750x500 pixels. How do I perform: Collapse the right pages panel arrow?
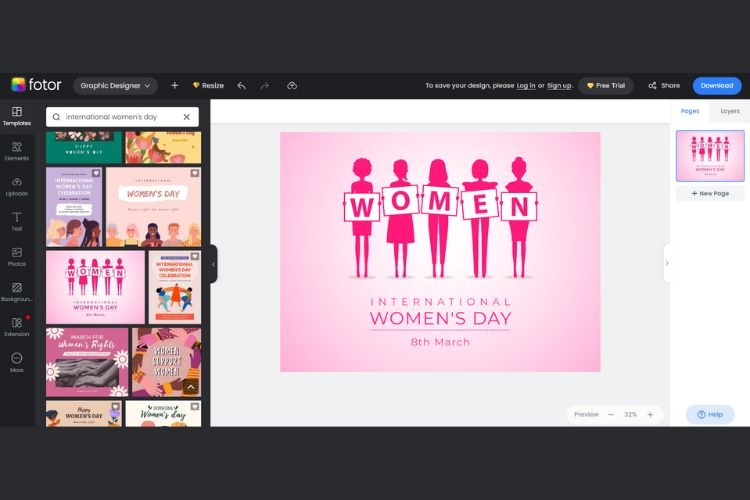pyautogui.click(x=667, y=263)
